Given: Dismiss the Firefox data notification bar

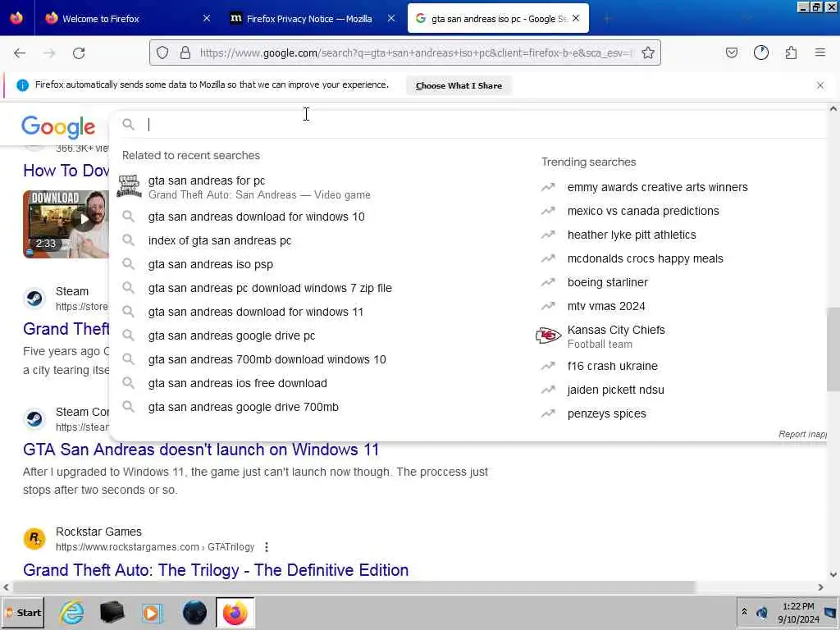Looking at the screenshot, I should coord(819,85).
